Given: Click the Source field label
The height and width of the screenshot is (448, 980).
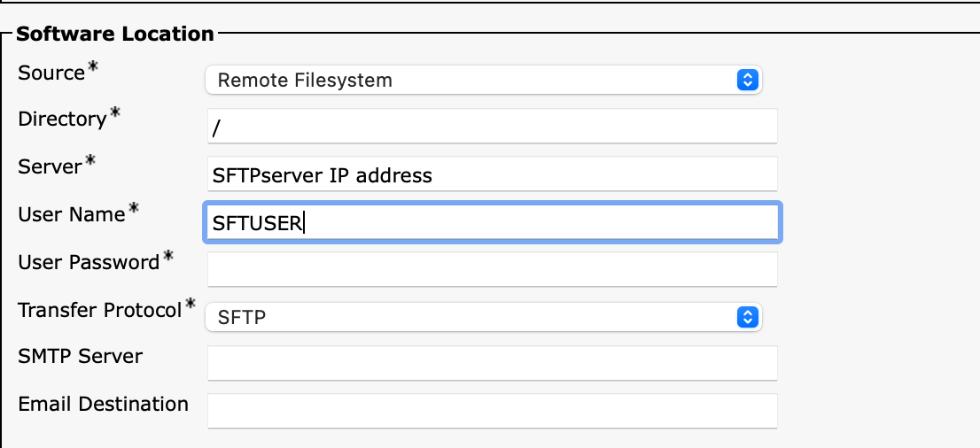Looking at the screenshot, I should [51, 73].
